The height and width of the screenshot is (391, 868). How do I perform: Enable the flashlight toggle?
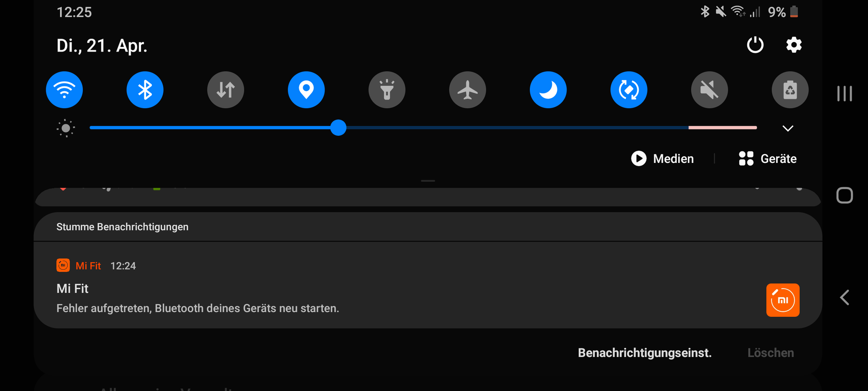click(387, 90)
